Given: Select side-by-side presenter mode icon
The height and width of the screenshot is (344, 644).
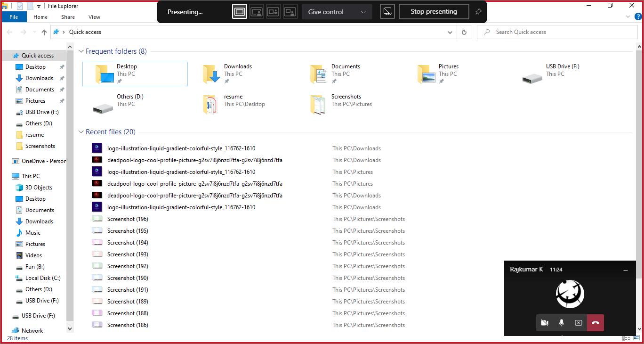Looking at the screenshot, I should (274, 12).
